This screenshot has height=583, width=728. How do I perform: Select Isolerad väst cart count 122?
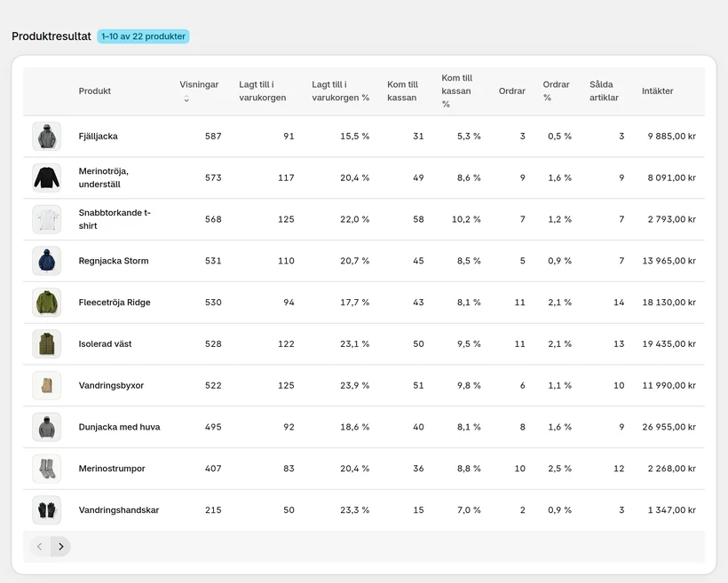click(x=286, y=344)
